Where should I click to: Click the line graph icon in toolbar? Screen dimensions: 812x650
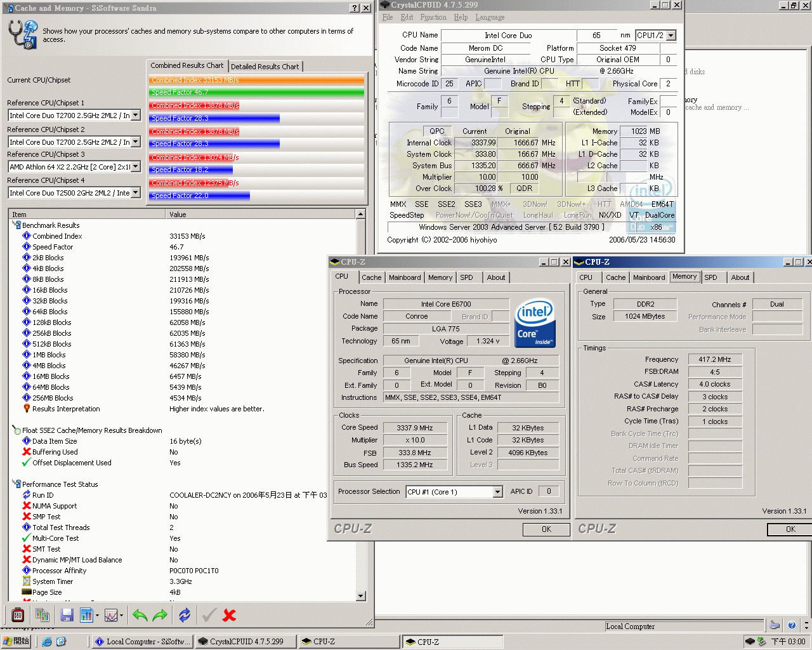click(x=111, y=614)
